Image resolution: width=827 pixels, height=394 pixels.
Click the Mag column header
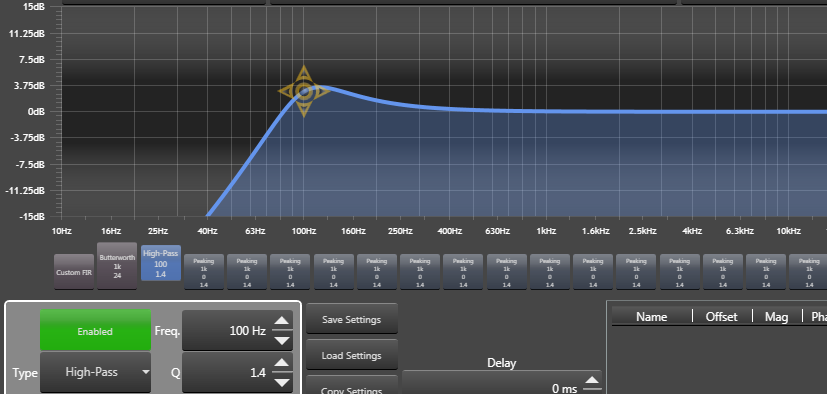click(x=776, y=316)
